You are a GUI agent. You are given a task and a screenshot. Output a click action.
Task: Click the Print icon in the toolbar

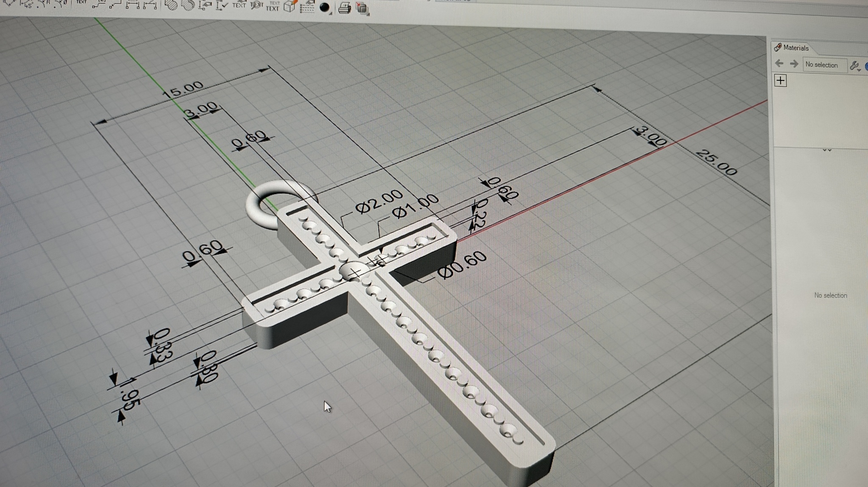pyautogui.click(x=344, y=8)
